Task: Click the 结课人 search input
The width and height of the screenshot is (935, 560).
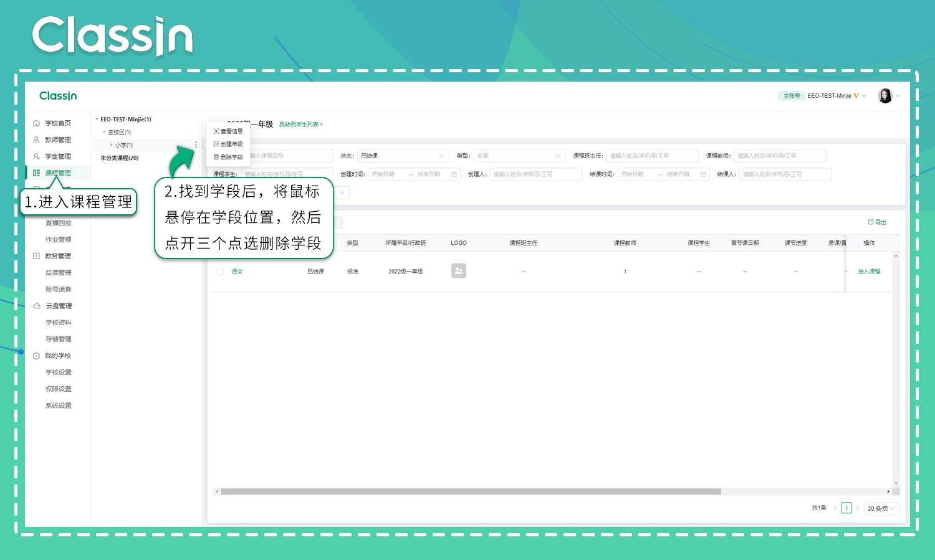Action: click(785, 174)
